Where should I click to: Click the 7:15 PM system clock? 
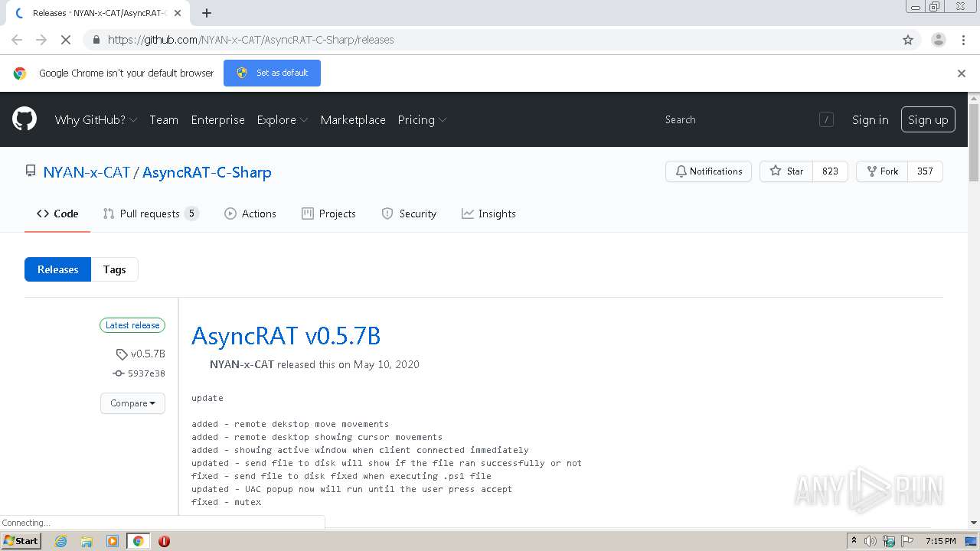(x=941, y=541)
